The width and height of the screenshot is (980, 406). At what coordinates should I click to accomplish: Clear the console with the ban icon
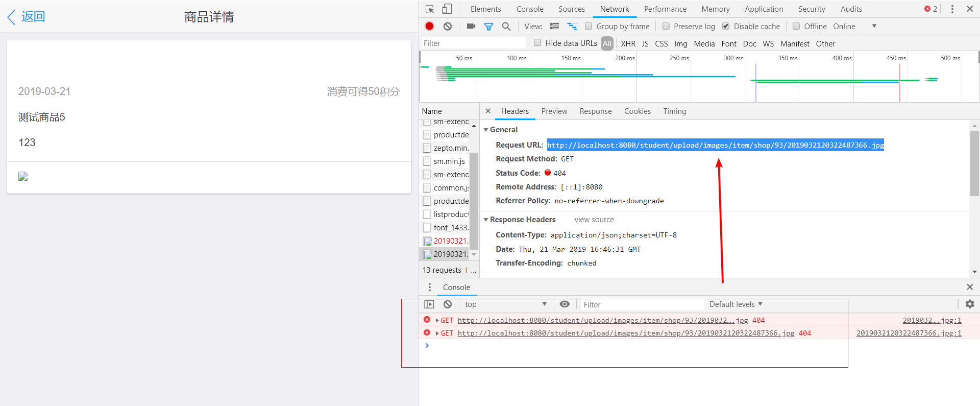tap(448, 304)
